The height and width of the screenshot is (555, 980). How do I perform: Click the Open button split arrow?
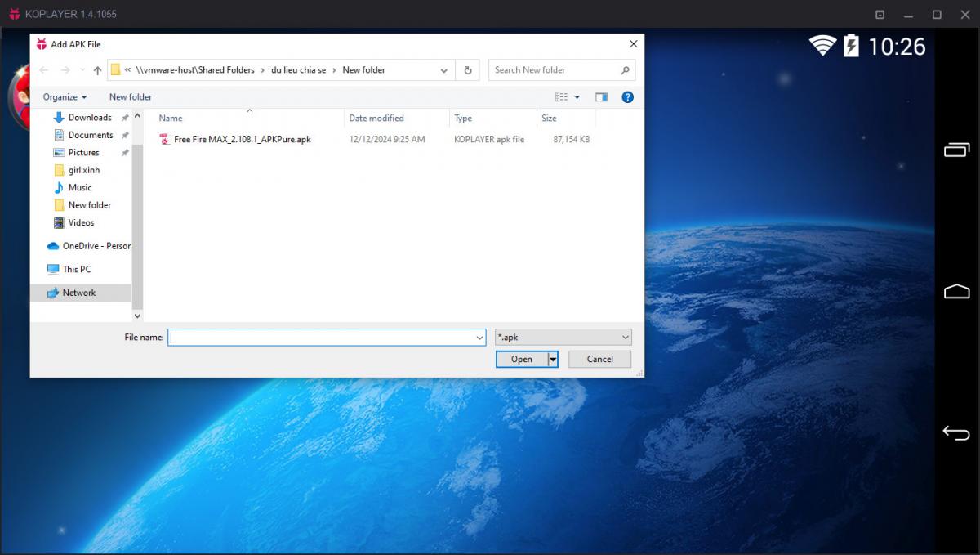click(x=553, y=359)
